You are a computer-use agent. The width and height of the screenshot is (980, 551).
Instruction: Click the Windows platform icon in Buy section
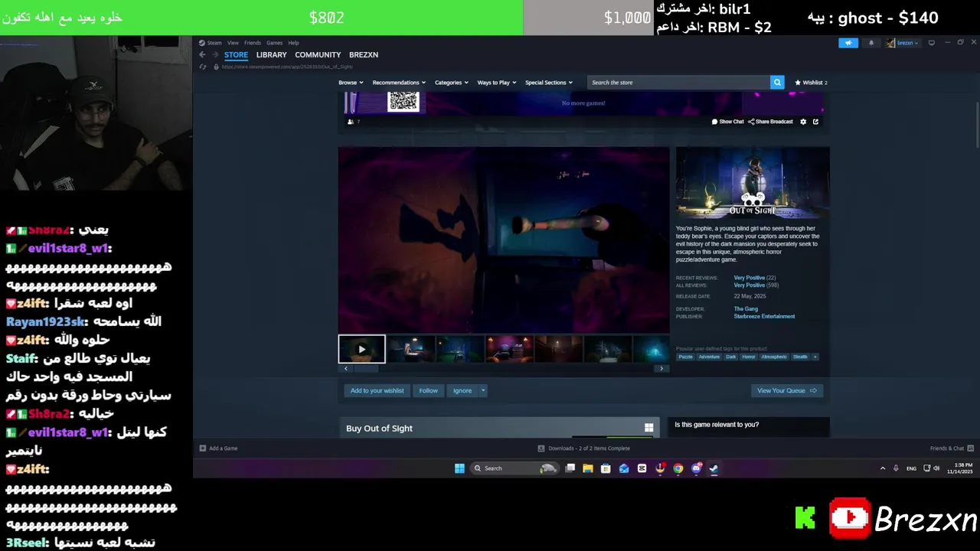coord(648,428)
